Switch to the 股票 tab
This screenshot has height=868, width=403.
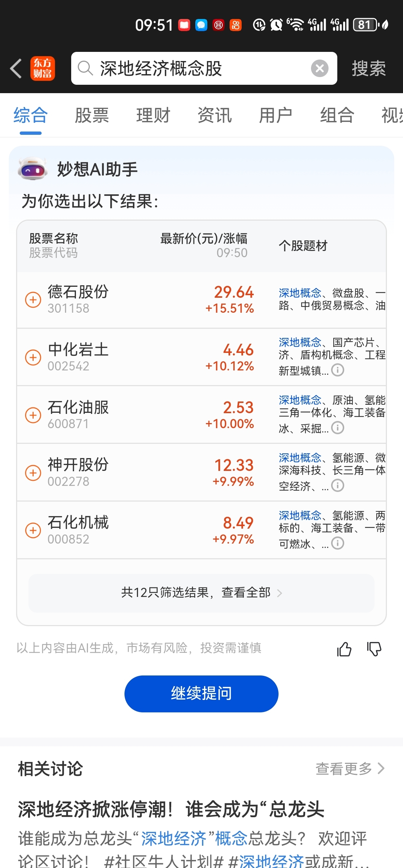pyautogui.click(x=92, y=115)
